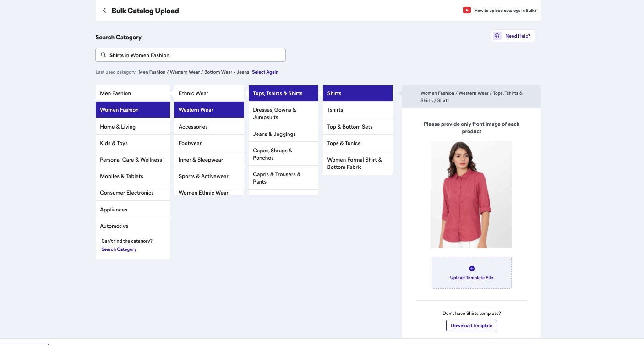Select Sports & Activewear subcategory

[209, 176]
